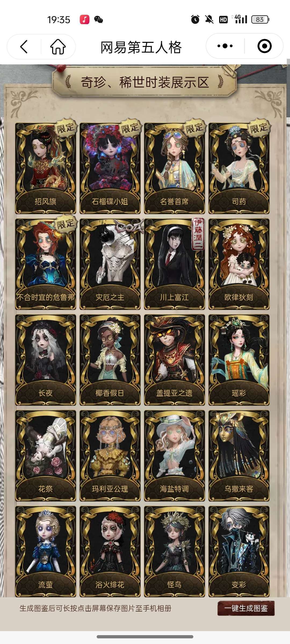
Task: Pick the 灾厄之主 costume card
Action: tap(110, 264)
